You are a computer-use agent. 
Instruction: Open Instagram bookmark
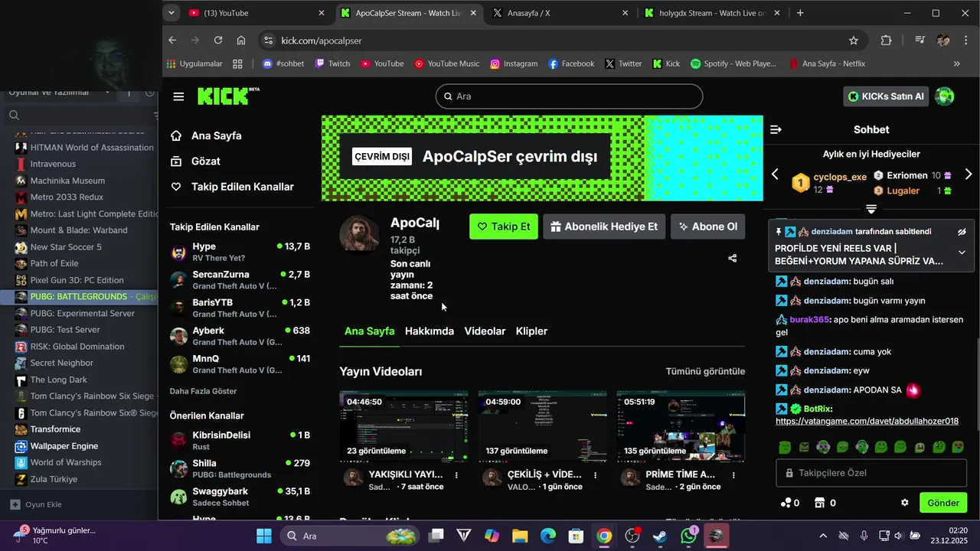[x=514, y=64]
